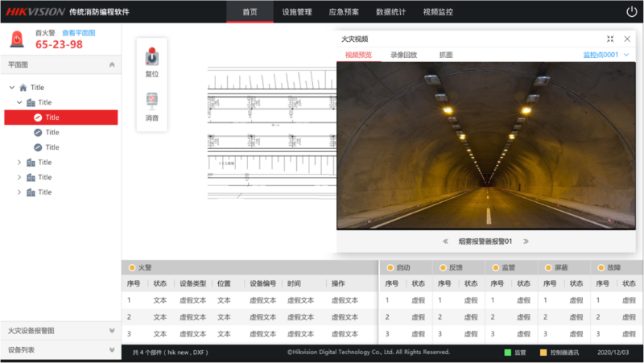
Task: Switch to 视频预览 video preview tab
Action: coord(358,55)
